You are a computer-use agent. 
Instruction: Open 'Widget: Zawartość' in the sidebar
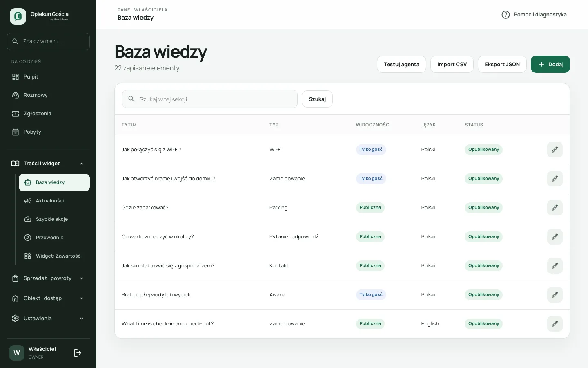[54, 256]
